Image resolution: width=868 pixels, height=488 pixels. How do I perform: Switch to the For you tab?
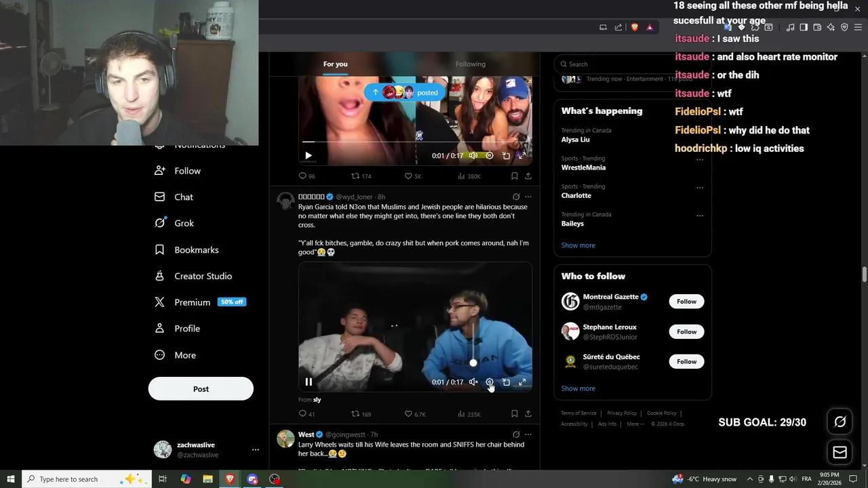click(336, 64)
